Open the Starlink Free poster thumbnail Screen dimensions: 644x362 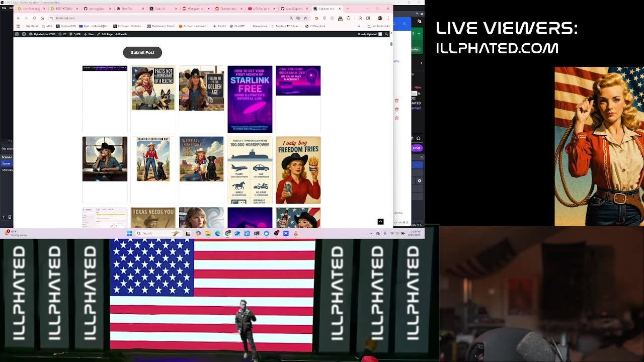point(250,99)
